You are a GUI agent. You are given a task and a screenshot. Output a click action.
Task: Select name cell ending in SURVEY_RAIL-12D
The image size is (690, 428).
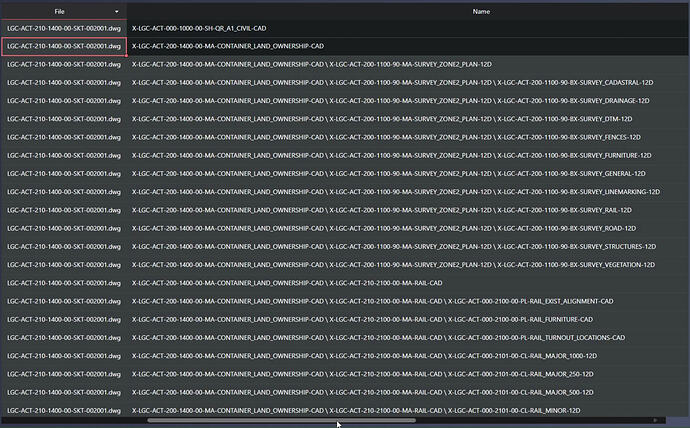coord(408,210)
